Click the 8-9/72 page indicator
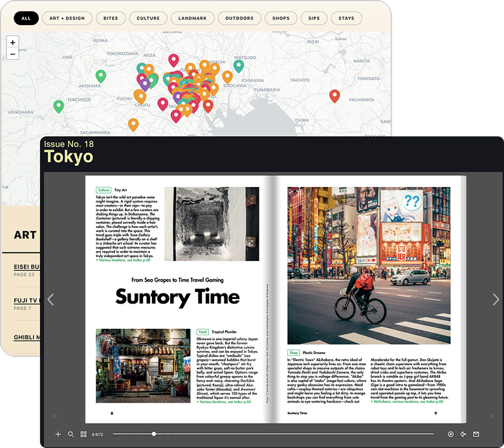Image resolution: width=504 pixels, height=448 pixels. click(98, 434)
